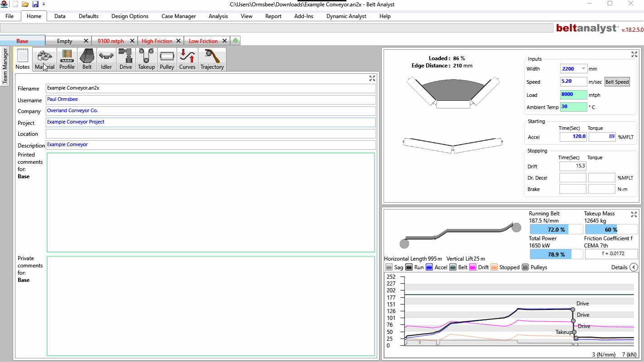
Task: Open the Material tool tab
Action: (x=45, y=59)
